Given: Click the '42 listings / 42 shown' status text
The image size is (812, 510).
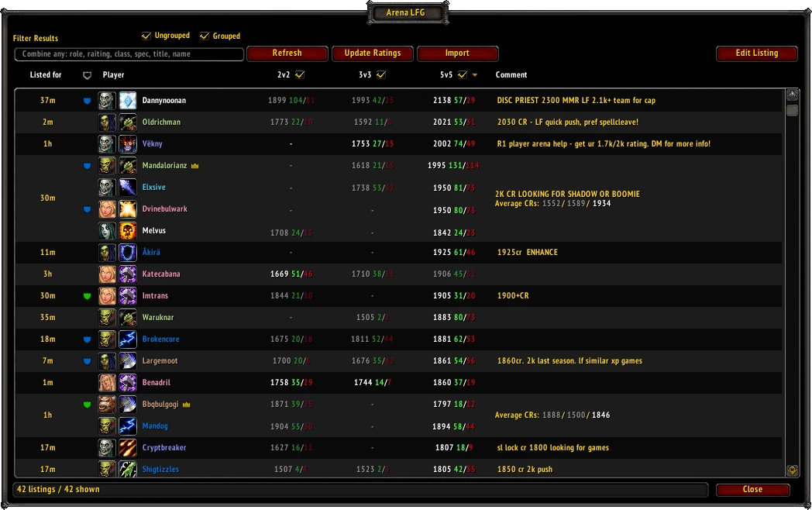Looking at the screenshot, I should [x=58, y=489].
